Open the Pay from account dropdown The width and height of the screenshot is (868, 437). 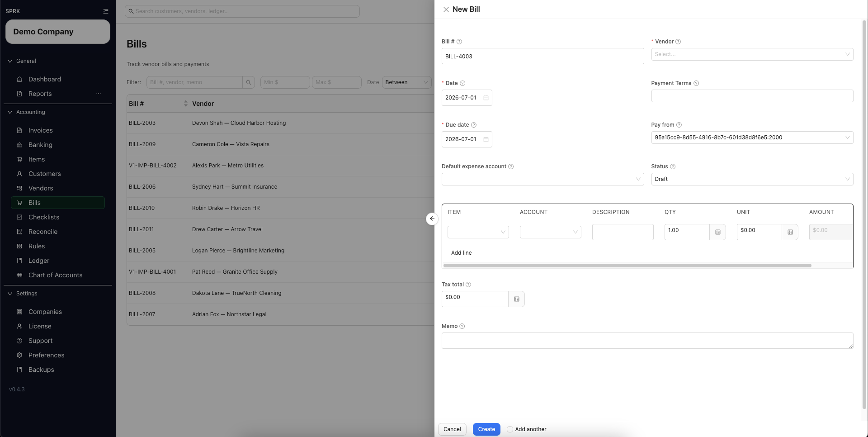752,138
